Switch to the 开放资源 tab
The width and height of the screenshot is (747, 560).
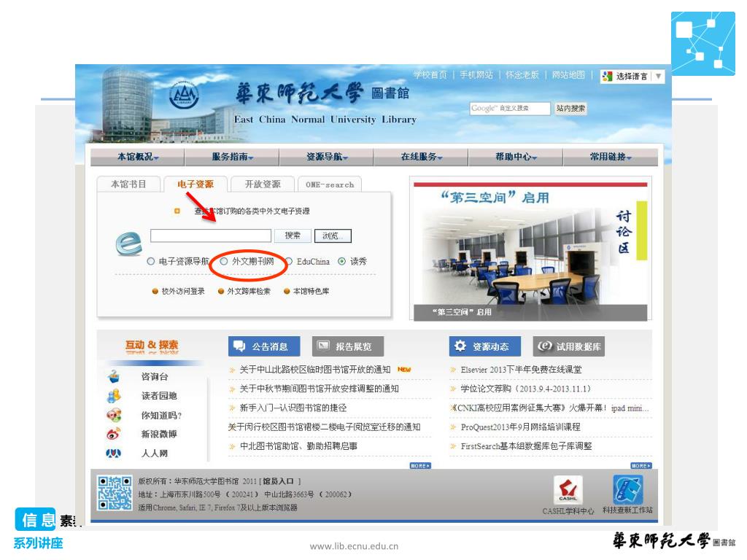pyautogui.click(x=263, y=184)
